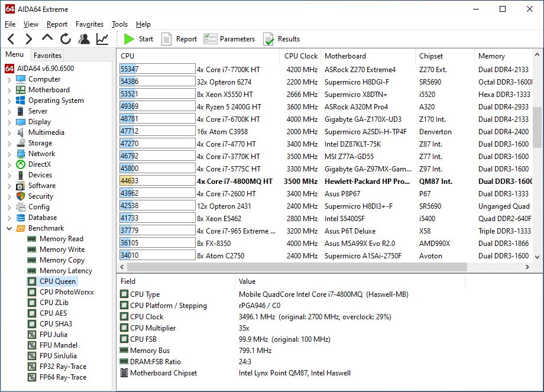Image resolution: width=544 pixels, height=392 pixels.
Task: Switch to the Favorites tab
Action: 47,56
